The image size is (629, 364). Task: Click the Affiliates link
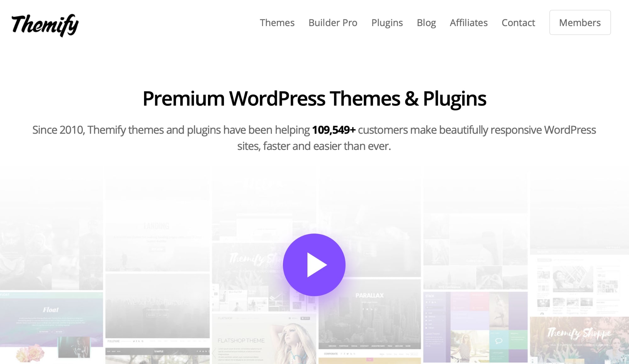coord(468,23)
